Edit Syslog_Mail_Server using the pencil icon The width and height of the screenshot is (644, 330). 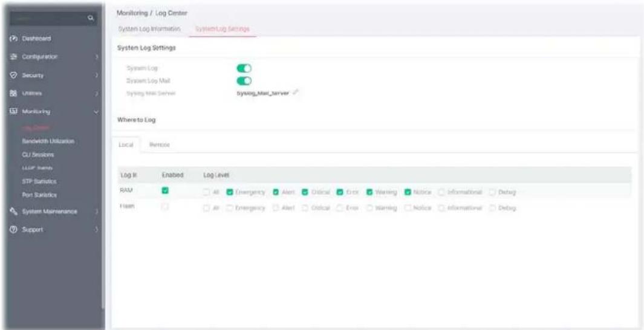click(x=296, y=92)
